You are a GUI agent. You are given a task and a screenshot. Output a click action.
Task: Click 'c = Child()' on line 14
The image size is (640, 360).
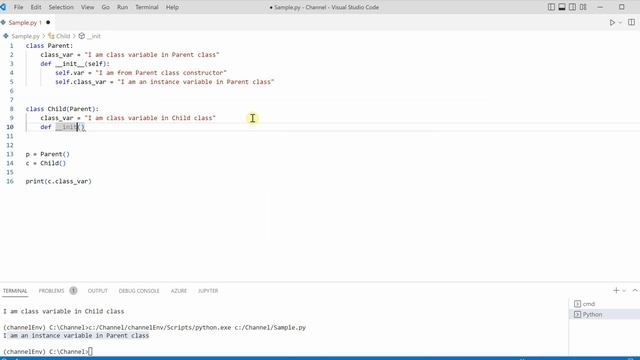(x=46, y=163)
